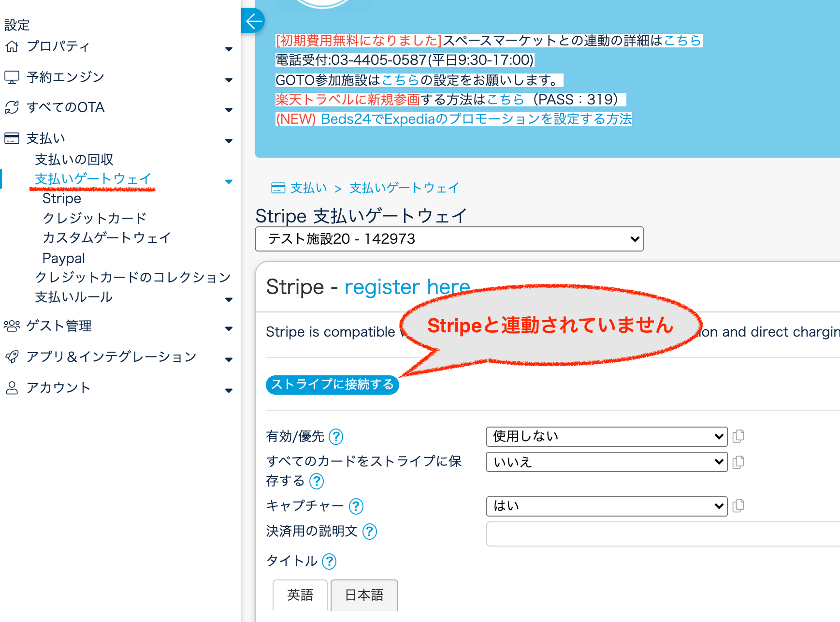Viewport: 840px width, 622px height.
Task: Expand the ゲスト管理 sidebar menu
Action: point(59,326)
